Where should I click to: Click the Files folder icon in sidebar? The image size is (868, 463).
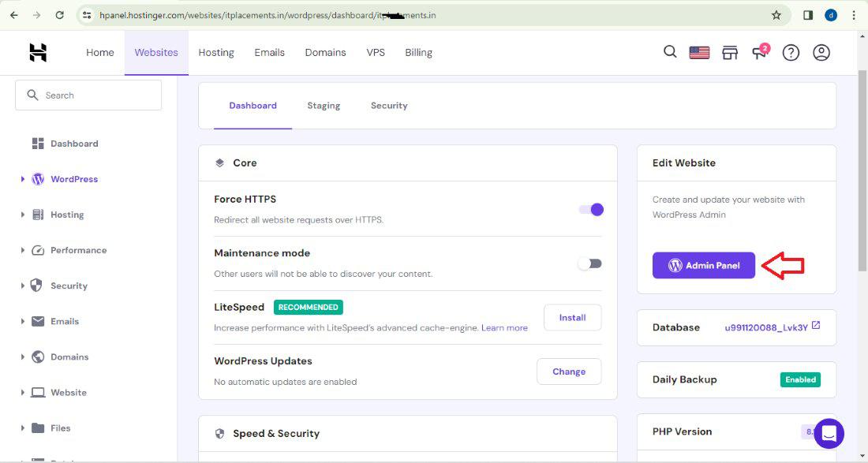point(38,428)
